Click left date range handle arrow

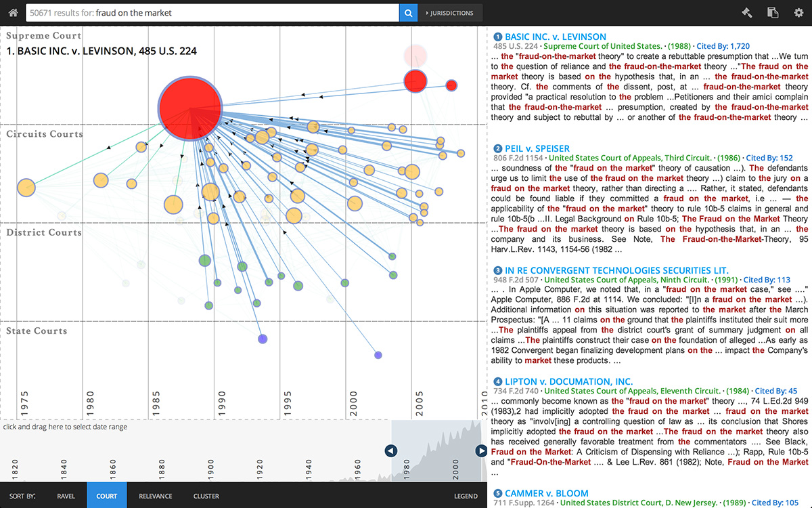point(390,450)
